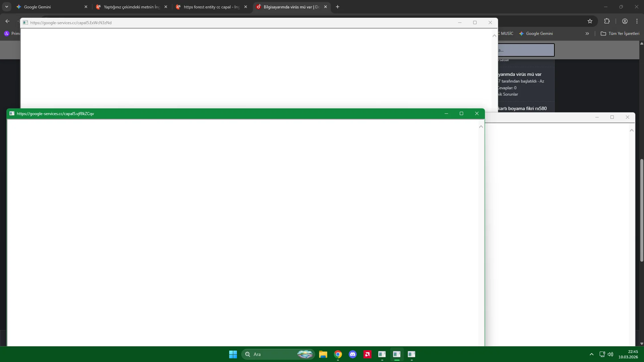This screenshot has height=362, width=644.
Task: Click the forum page scrollbar down arrow
Action: (642, 344)
